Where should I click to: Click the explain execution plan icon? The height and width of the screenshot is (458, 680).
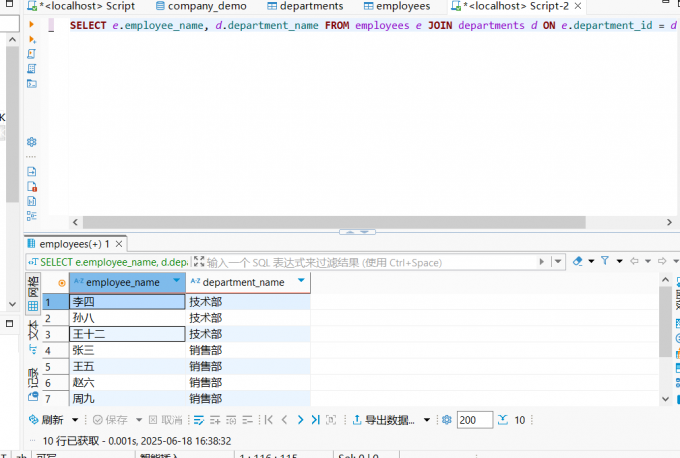click(x=31, y=69)
